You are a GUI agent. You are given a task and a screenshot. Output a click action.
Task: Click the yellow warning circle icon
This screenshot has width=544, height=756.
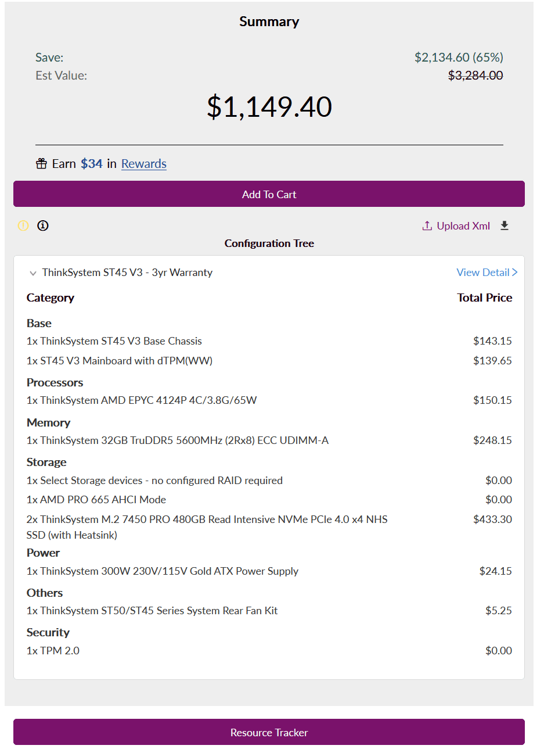pos(23,225)
